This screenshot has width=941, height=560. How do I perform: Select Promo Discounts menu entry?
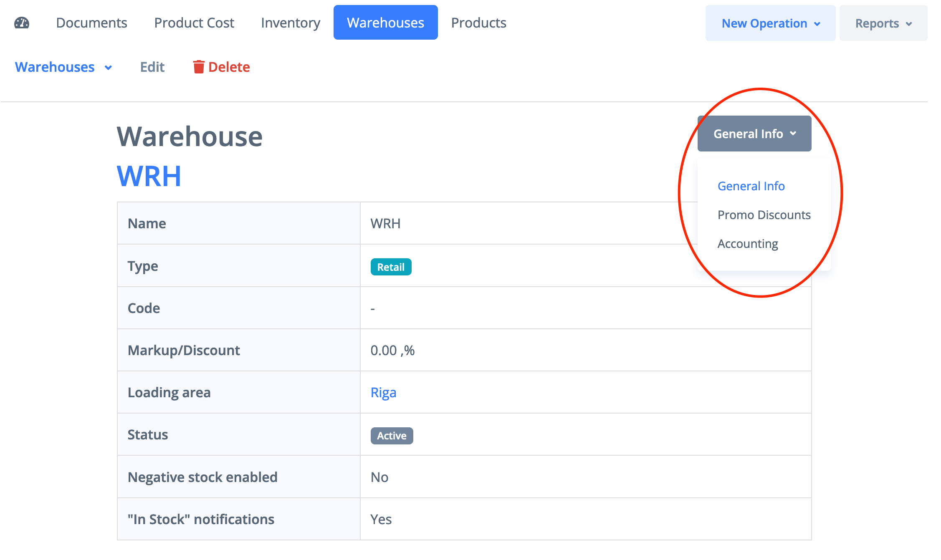click(x=764, y=215)
